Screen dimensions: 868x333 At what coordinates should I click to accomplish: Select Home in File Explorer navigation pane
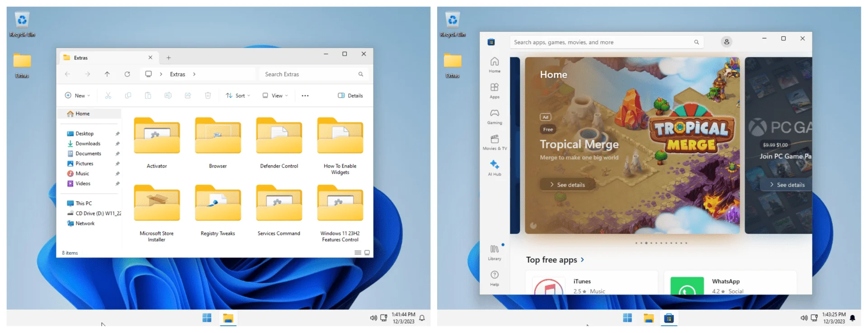[x=89, y=114]
